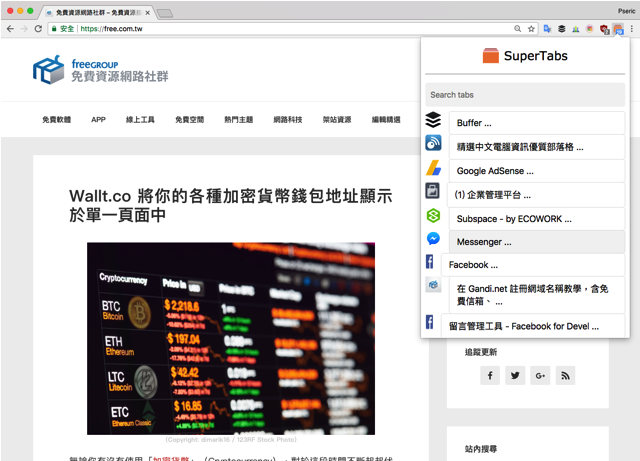Switch to the '(1) 企業管理平台' tab entry
The width and height of the screenshot is (640, 461).
[x=536, y=195]
